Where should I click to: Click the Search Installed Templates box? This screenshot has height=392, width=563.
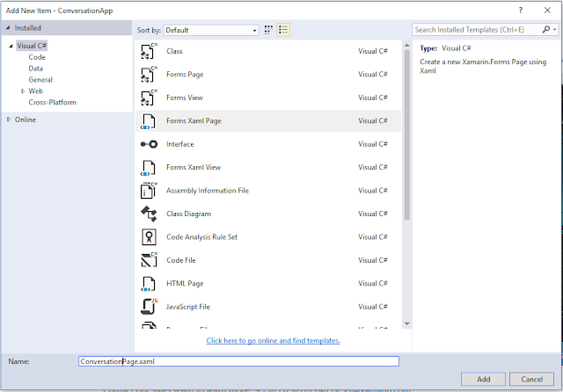477,30
